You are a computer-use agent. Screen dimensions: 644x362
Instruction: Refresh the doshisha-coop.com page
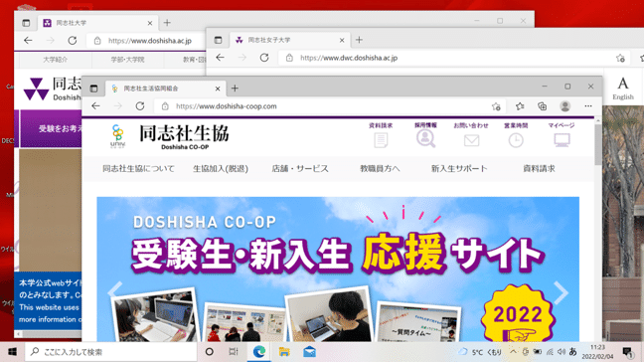coord(140,106)
